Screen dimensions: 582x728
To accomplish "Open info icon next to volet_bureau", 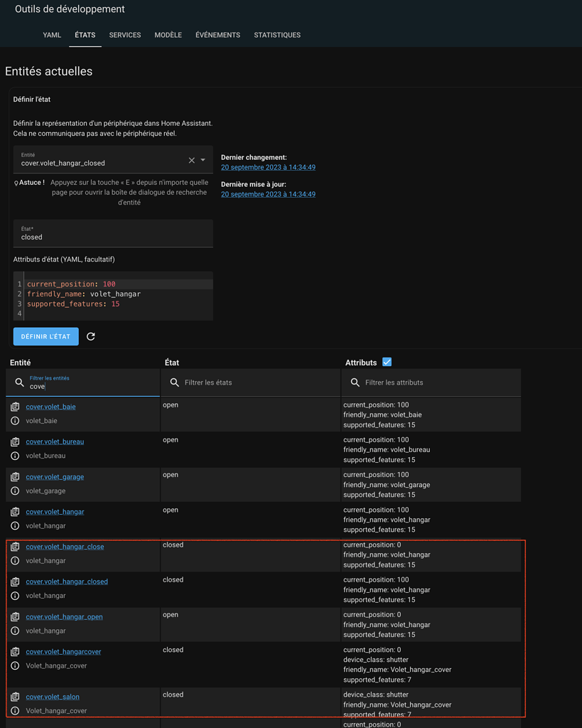I will tap(14, 456).
